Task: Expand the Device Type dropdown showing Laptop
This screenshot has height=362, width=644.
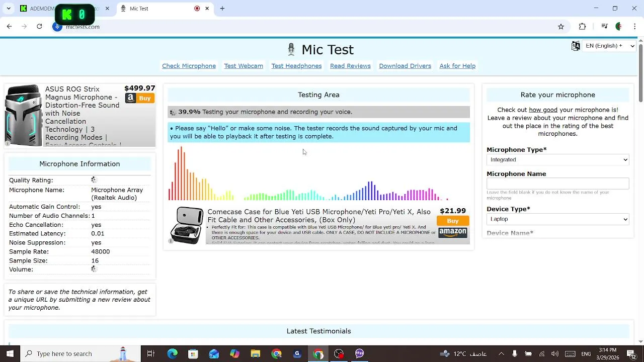Action: 558,219
